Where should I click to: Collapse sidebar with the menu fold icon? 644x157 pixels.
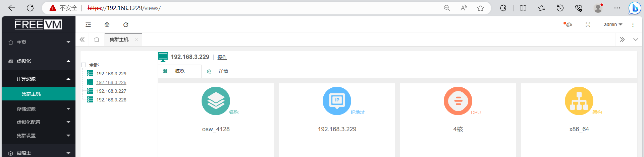[x=88, y=25]
